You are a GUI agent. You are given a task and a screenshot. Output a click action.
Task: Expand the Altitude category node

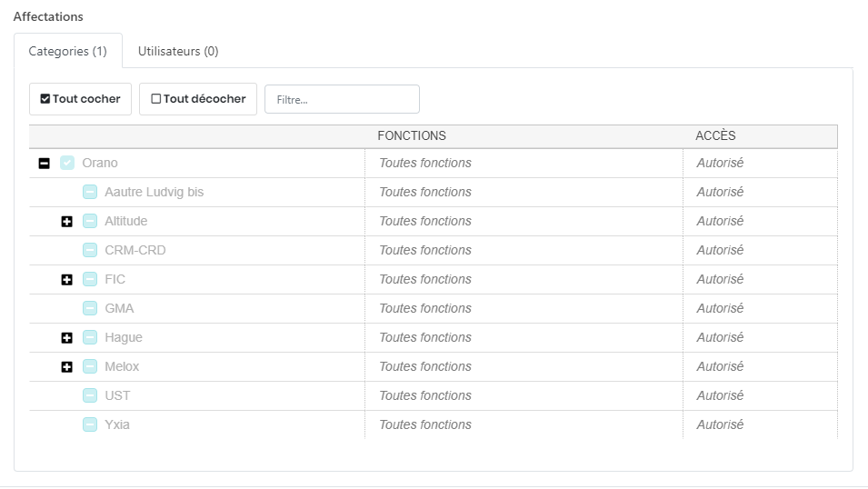coord(66,222)
